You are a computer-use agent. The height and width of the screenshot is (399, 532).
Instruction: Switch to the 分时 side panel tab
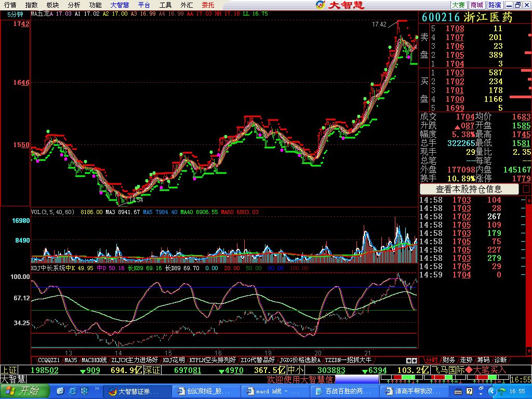432,360
